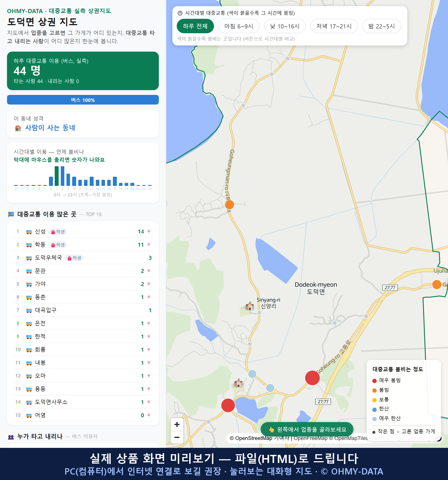Image resolution: width=448 pixels, height=480 pixels.
Task: Select the 도덕면사무소 list row
Action: point(83,402)
